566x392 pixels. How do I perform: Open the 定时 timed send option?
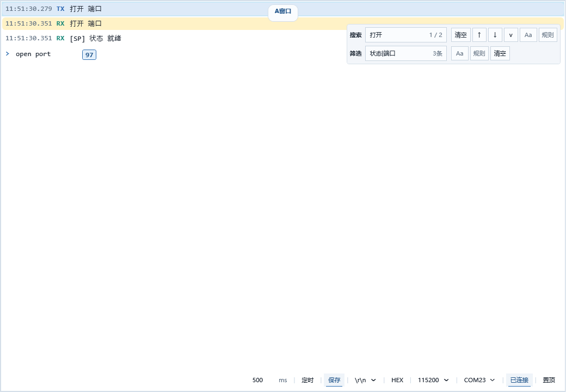coord(307,380)
